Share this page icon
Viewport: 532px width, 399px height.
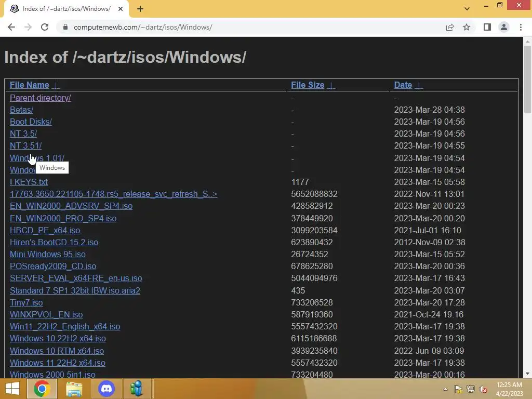450,27
